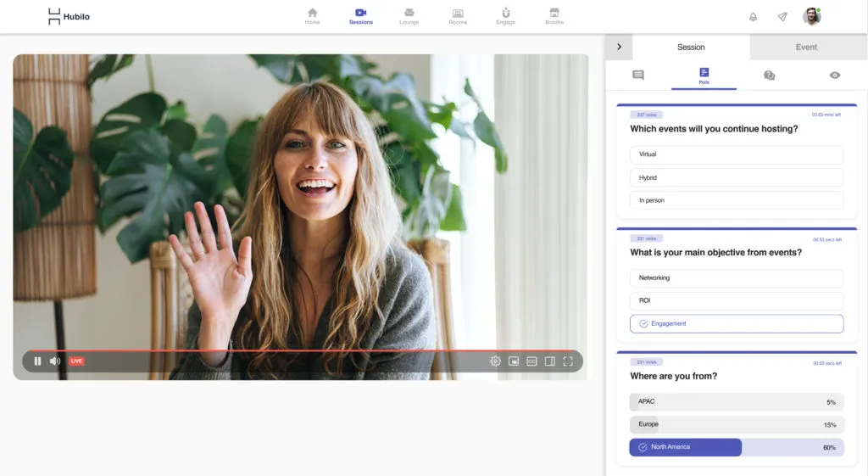Image resolution: width=868 pixels, height=476 pixels.
Task: Click votes badge on objective poll
Action: coord(647,238)
